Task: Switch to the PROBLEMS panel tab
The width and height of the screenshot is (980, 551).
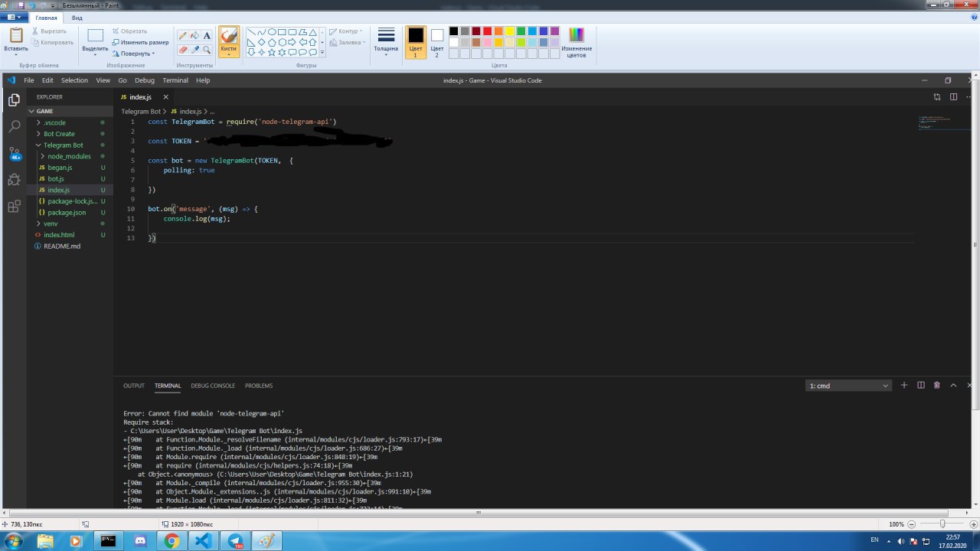Action: coord(259,386)
